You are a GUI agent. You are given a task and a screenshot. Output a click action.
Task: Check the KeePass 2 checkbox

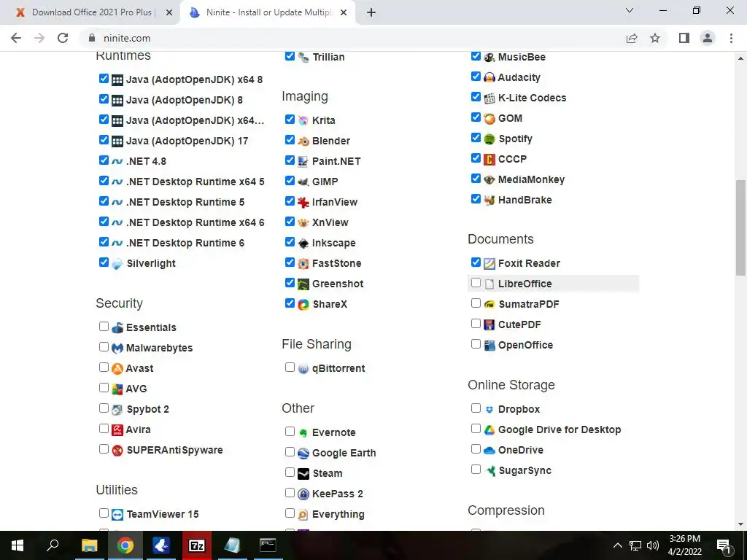point(290,493)
